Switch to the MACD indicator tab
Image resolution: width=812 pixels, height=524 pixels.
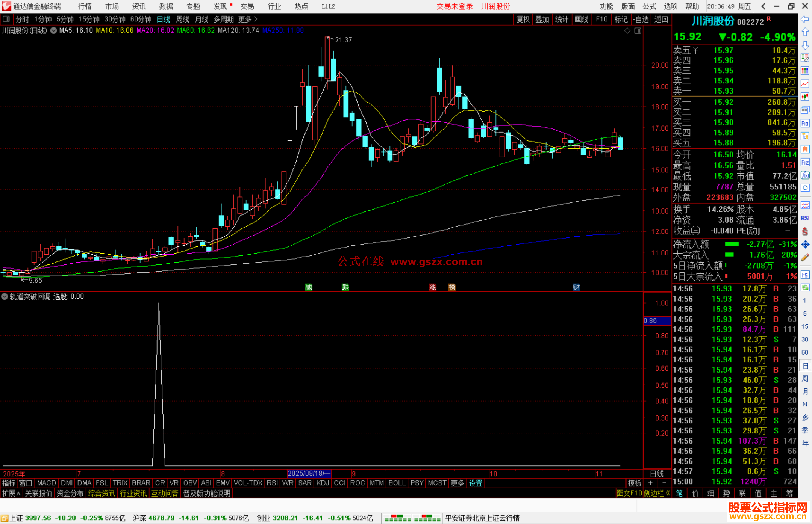coord(47,483)
